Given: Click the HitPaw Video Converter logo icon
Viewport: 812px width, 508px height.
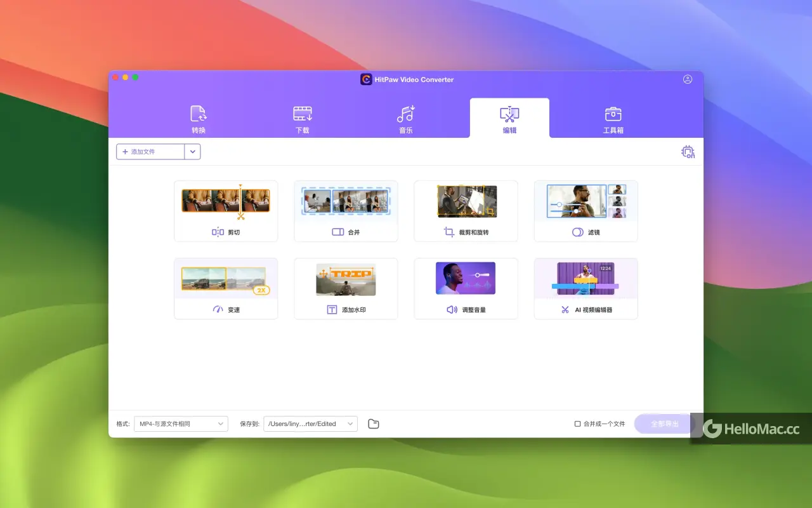Looking at the screenshot, I should [366, 79].
